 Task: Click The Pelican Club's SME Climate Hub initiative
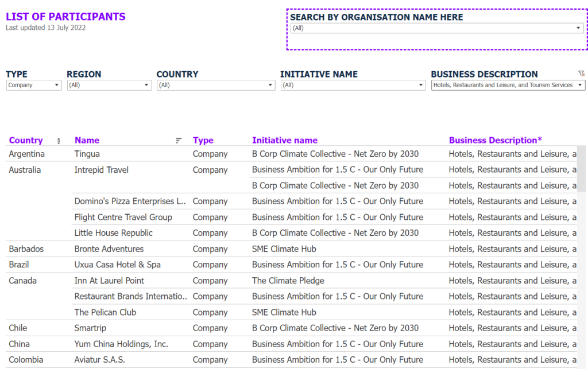284,312
